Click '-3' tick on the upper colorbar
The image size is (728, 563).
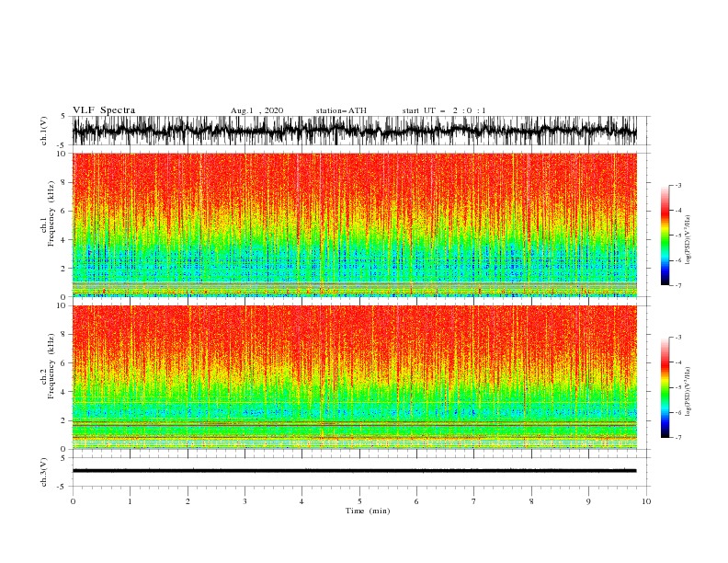tap(678, 185)
